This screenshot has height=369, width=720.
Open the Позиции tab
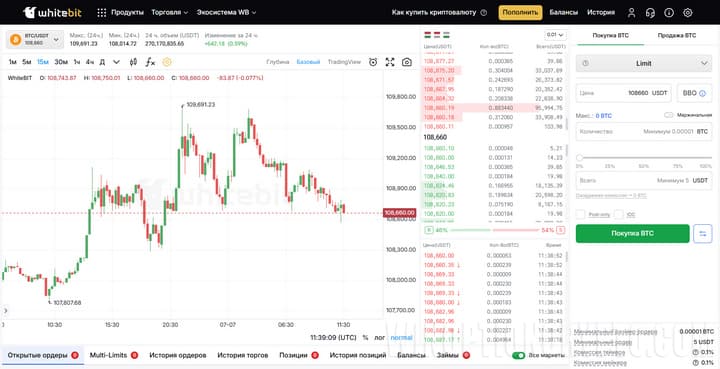click(299, 355)
